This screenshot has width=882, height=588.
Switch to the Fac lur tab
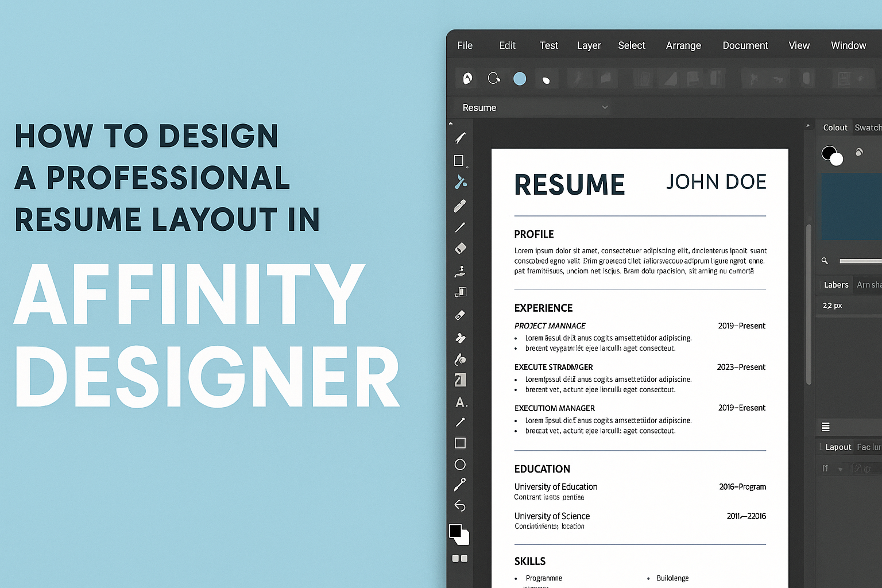869,447
